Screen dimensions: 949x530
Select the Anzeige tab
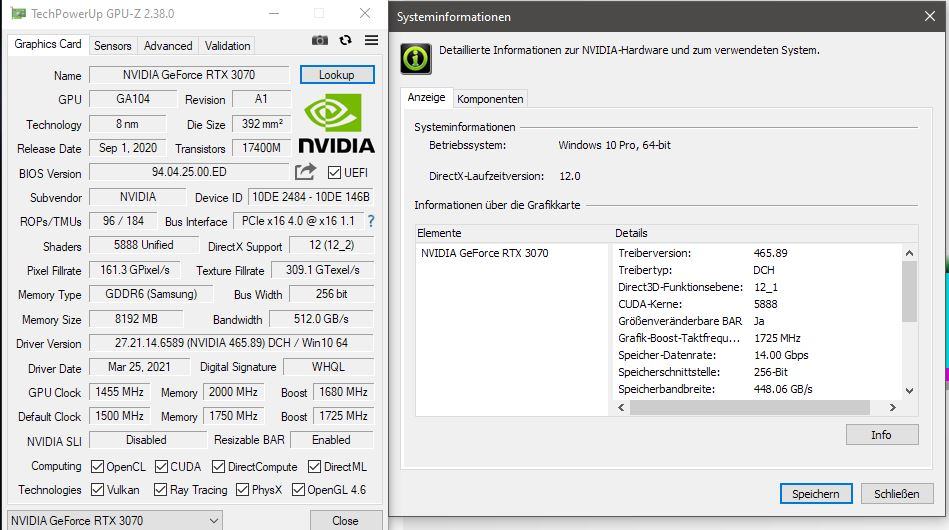click(x=426, y=97)
